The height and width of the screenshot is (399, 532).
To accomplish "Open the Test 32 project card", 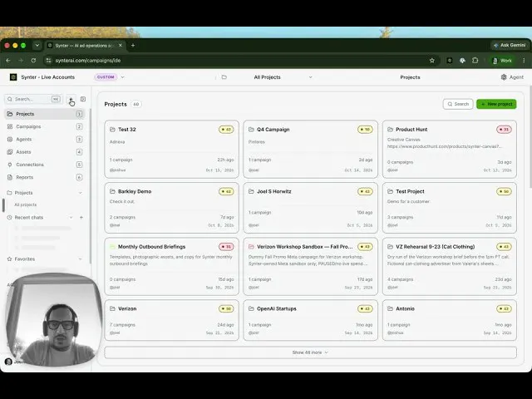I will coord(172,149).
